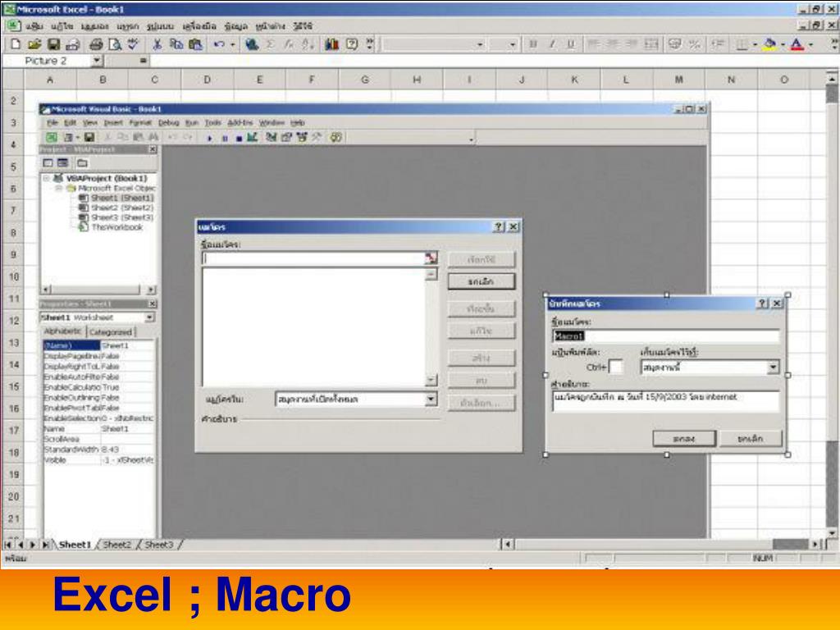Toggle Underline formatting in Excel toolbar
The height and width of the screenshot is (630, 840).
571,44
